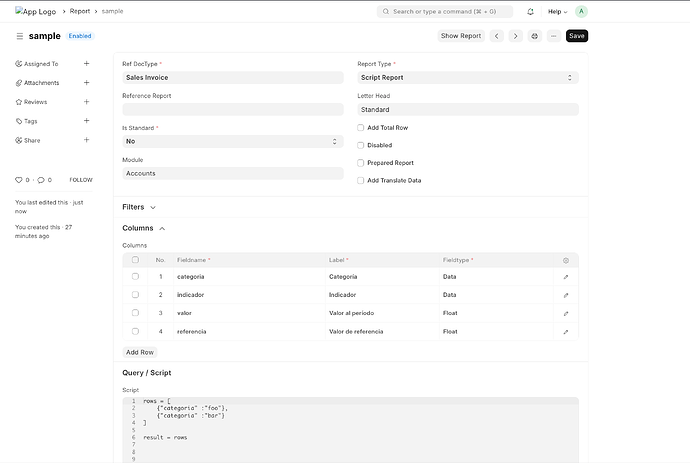Collapse the Columns section
This screenshot has width=690, height=464.
pos(144,228)
